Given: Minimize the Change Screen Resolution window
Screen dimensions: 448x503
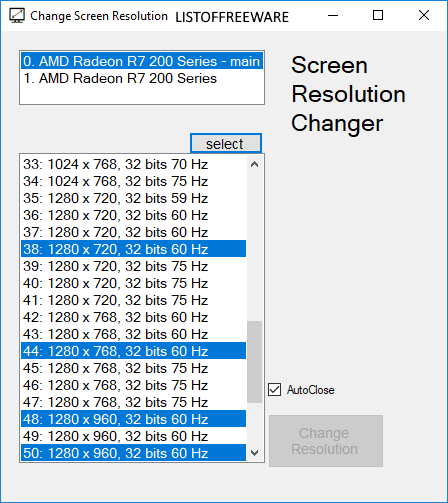Looking at the screenshot, I should click(x=333, y=15).
